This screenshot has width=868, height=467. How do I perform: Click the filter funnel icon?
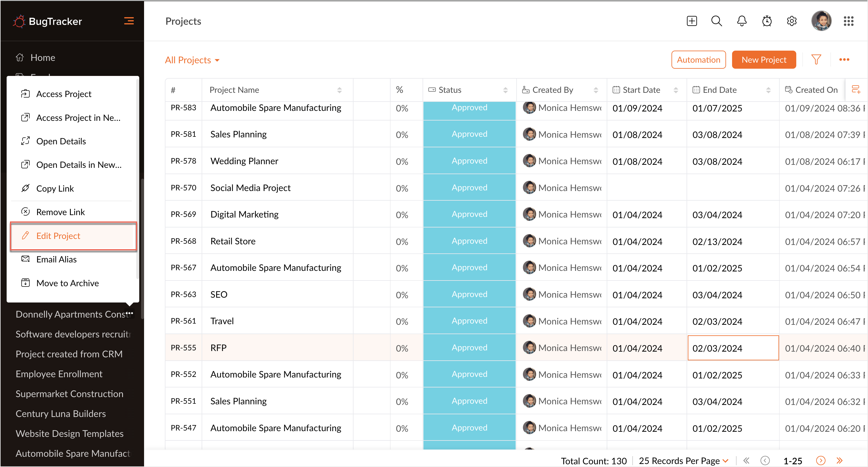816,60
